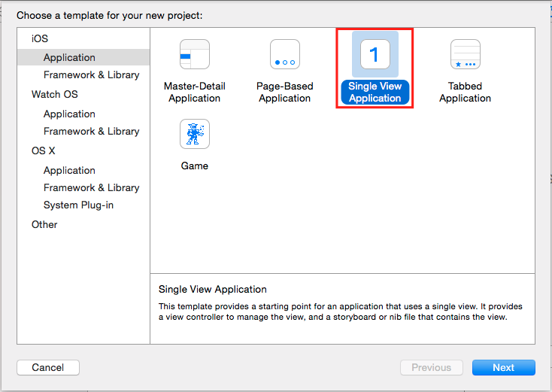Image resolution: width=552 pixels, height=392 pixels.
Task: Click the Tabbed Application label text
Action: (x=465, y=93)
